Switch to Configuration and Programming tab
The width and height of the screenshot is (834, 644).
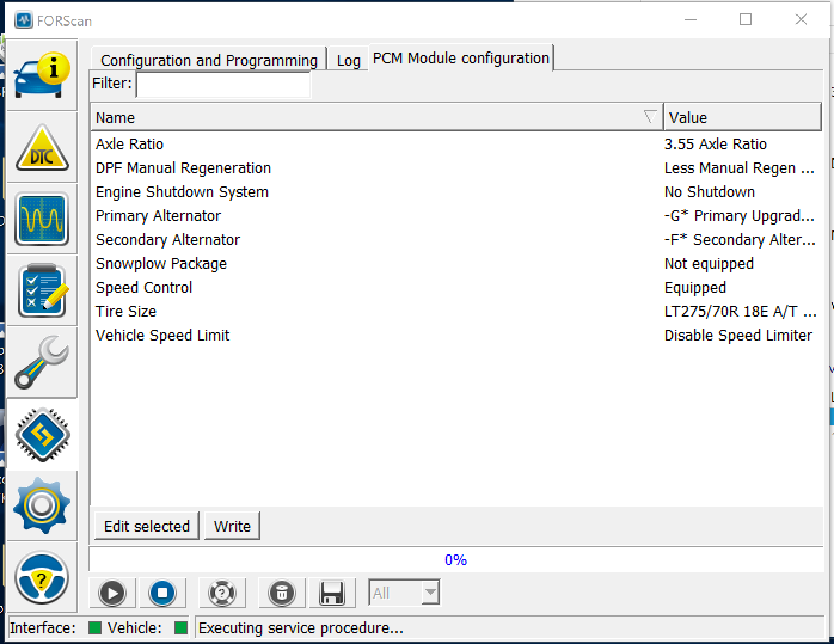[208, 60]
